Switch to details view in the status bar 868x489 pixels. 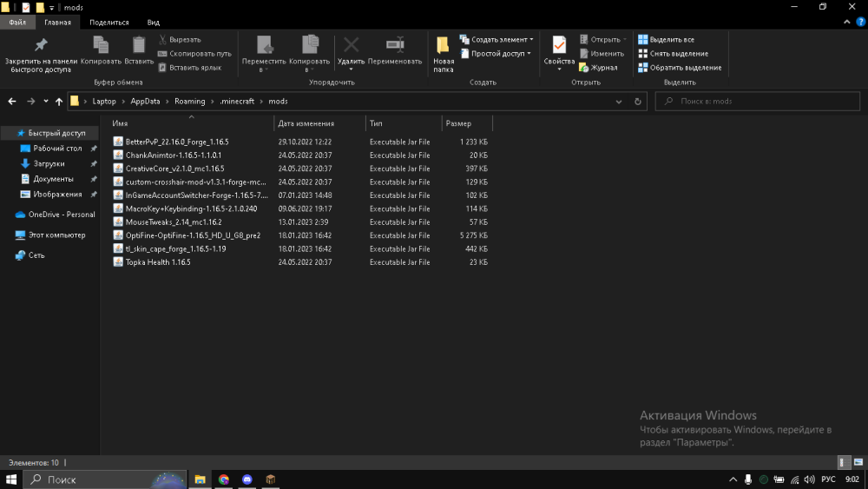(x=843, y=462)
